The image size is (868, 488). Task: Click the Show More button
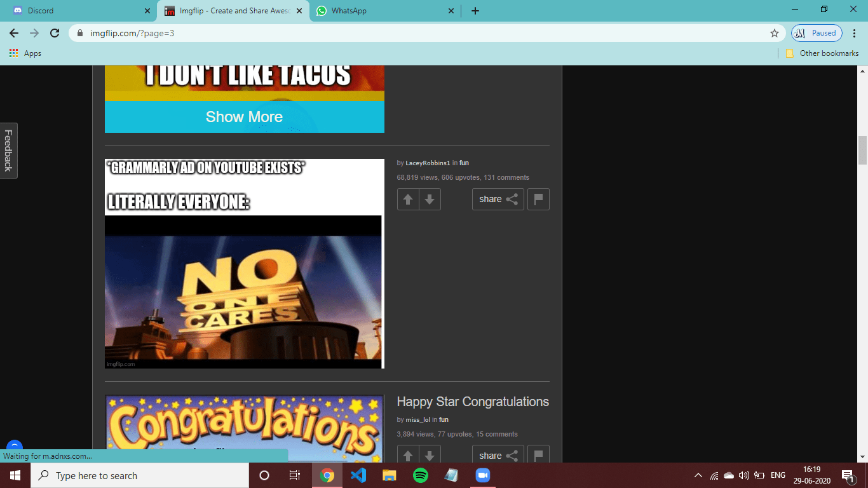coord(245,117)
